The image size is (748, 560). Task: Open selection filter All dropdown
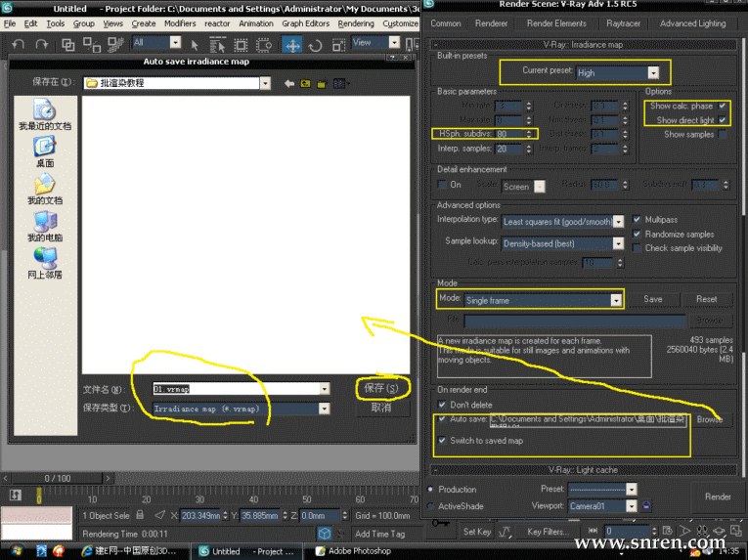pos(156,42)
